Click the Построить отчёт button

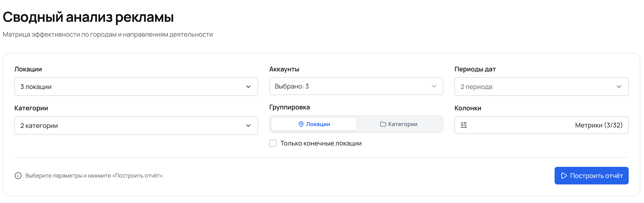[x=591, y=176]
